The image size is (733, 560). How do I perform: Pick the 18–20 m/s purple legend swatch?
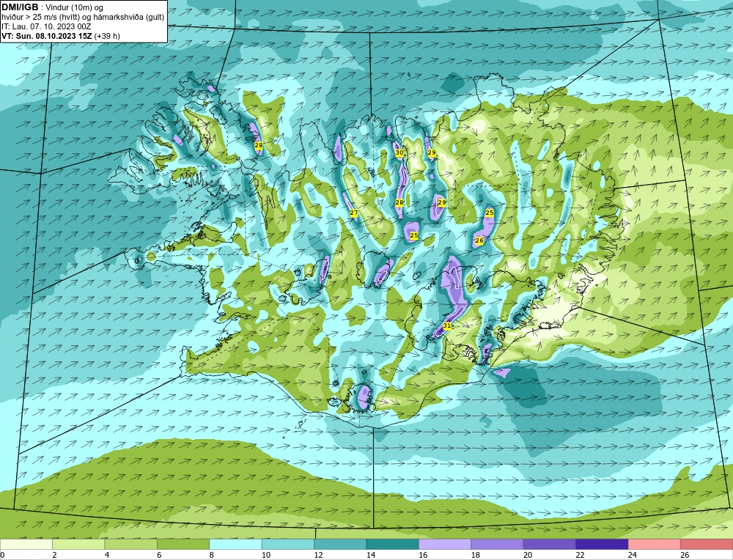(498, 544)
